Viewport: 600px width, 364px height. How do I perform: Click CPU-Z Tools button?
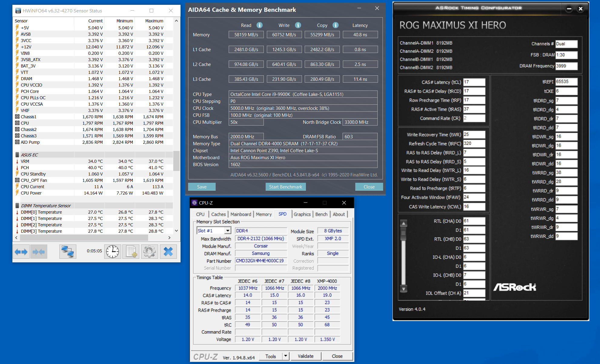tap(271, 356)
